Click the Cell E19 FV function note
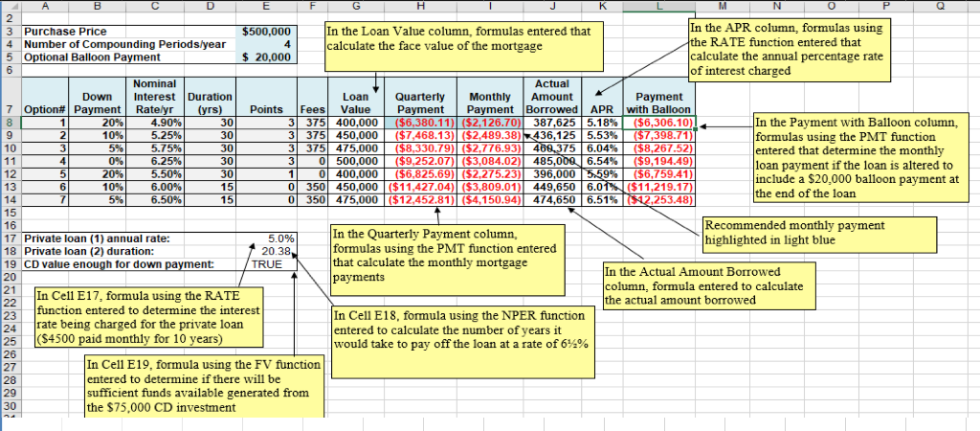Image resolution: width=980 pixels, height=431 pixels. tap(204, 387)
